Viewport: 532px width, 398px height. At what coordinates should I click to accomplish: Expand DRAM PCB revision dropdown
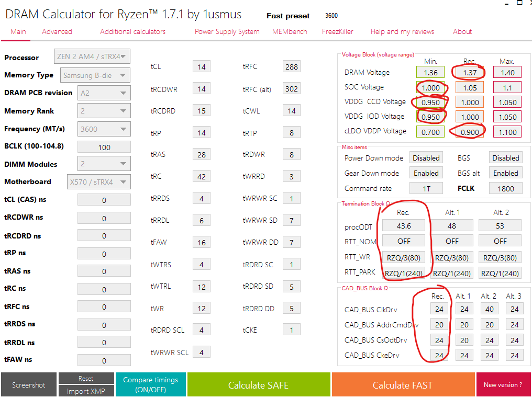click(104, 93)
